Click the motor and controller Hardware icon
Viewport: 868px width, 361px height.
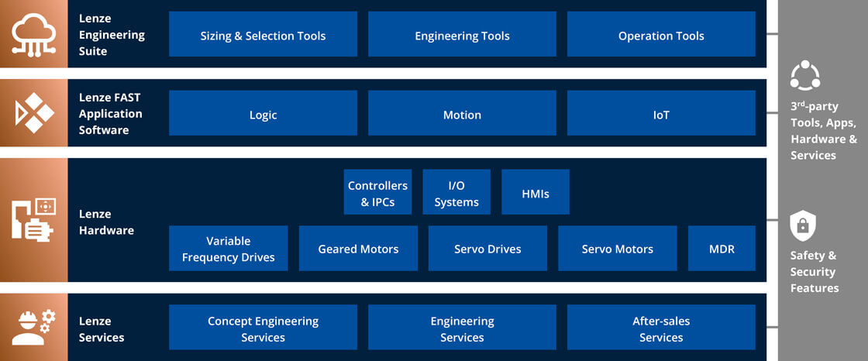[x=34, y=220]
